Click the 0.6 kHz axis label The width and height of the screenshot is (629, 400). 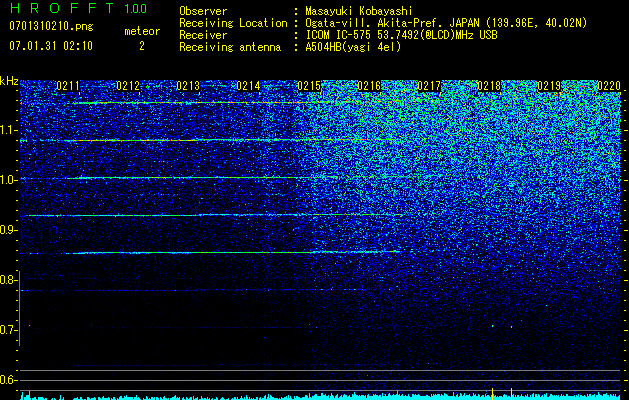[x=8, y=380]
